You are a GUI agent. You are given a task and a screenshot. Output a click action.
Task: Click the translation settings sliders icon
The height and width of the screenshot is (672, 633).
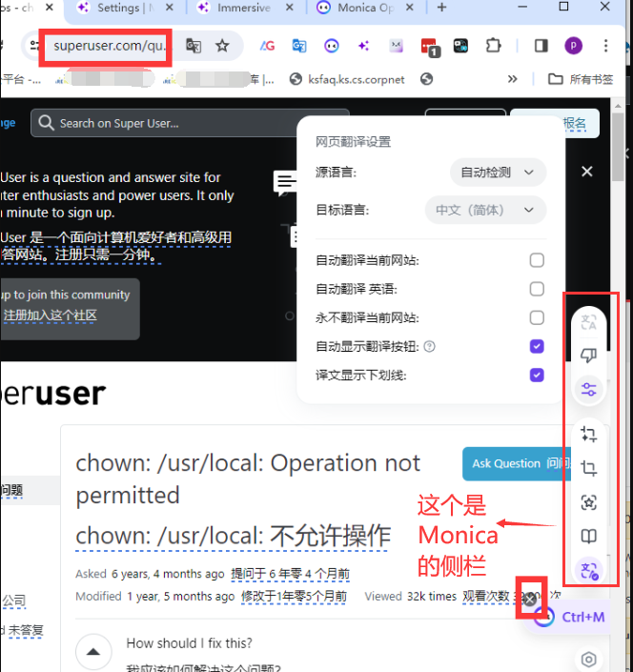(x=588, y=389)
